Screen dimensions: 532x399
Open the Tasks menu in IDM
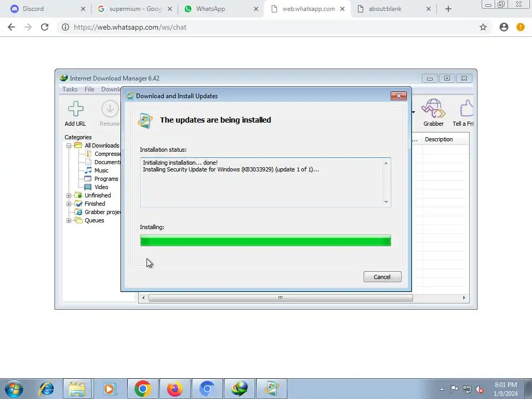[70, 89]
